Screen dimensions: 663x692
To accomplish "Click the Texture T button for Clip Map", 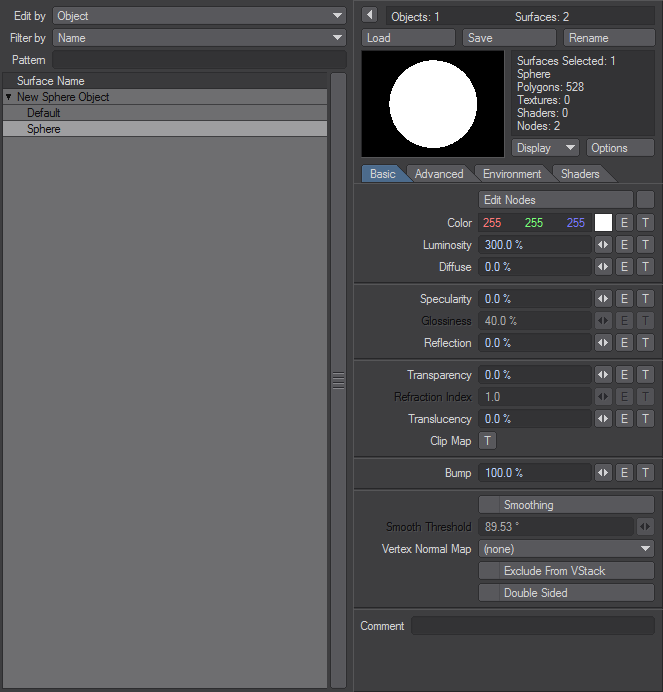I will coord(487,441).
